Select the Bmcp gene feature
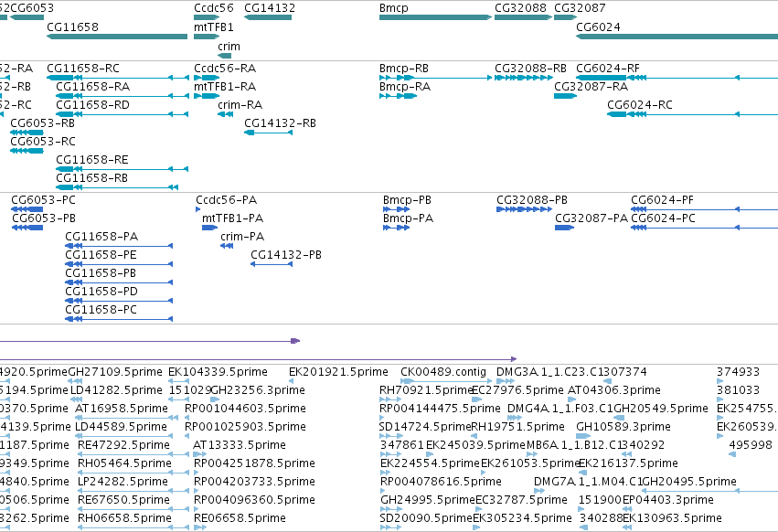This screenshot has height=532, width=778. point(436,17)
